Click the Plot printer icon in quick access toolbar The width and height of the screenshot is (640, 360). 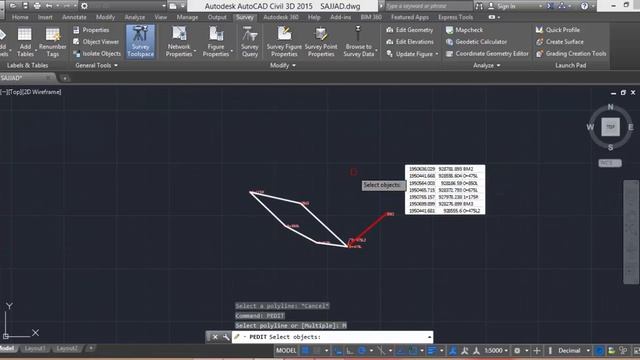pyautogui.click(x=37, y=6)
